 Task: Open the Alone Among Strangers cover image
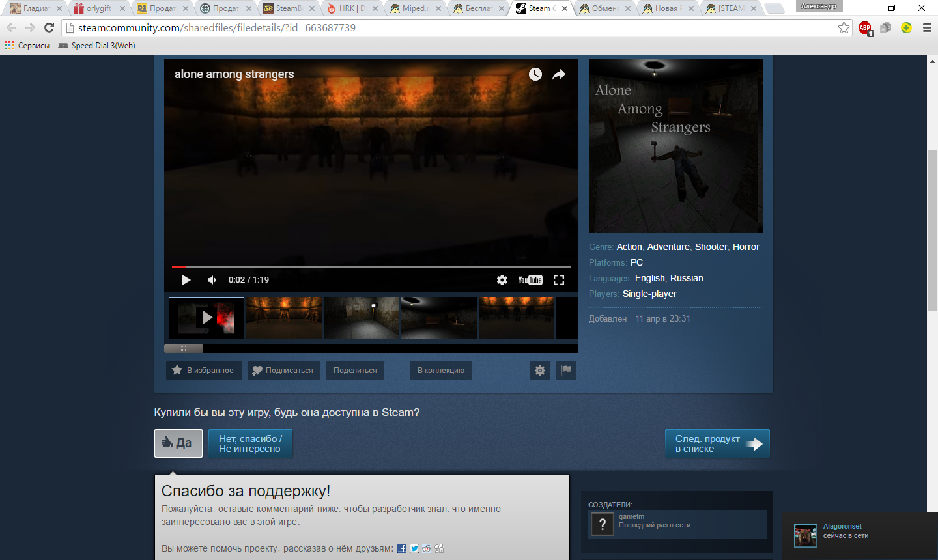click(676, 146)
